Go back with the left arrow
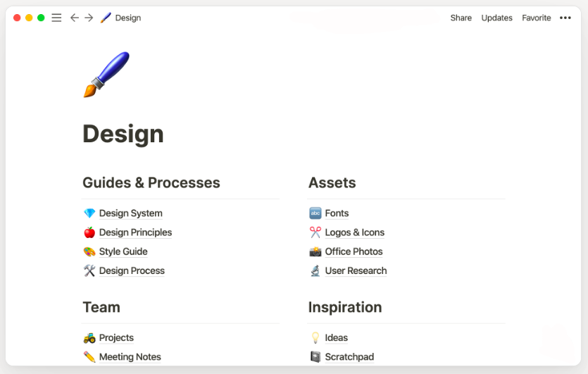The width and height of the screenshot is (588, 374). [x=74, y=18]
